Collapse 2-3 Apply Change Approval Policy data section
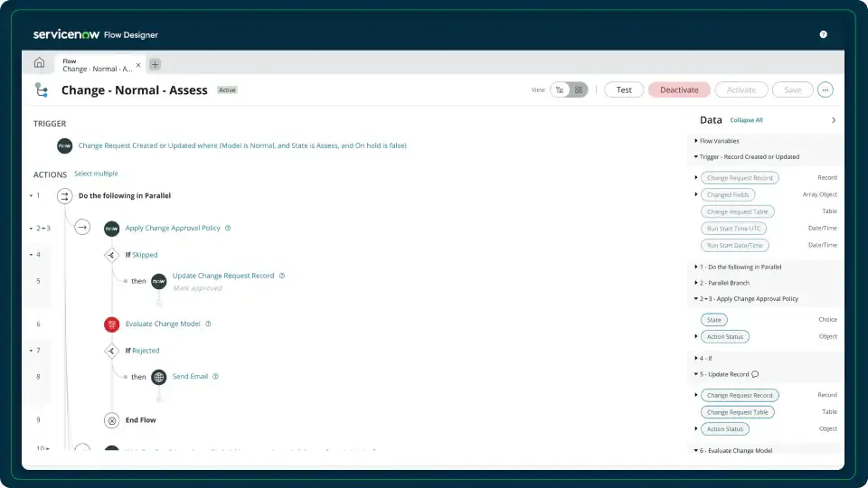Viewport: 868px width, 488px height. pos(696,299)
